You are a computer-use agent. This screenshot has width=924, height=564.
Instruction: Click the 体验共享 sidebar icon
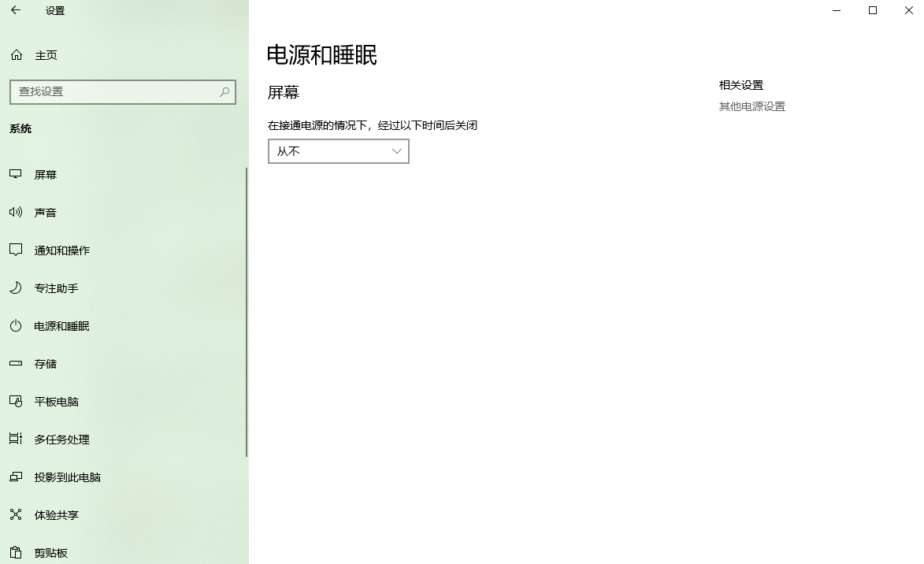[x=16, y=514]
